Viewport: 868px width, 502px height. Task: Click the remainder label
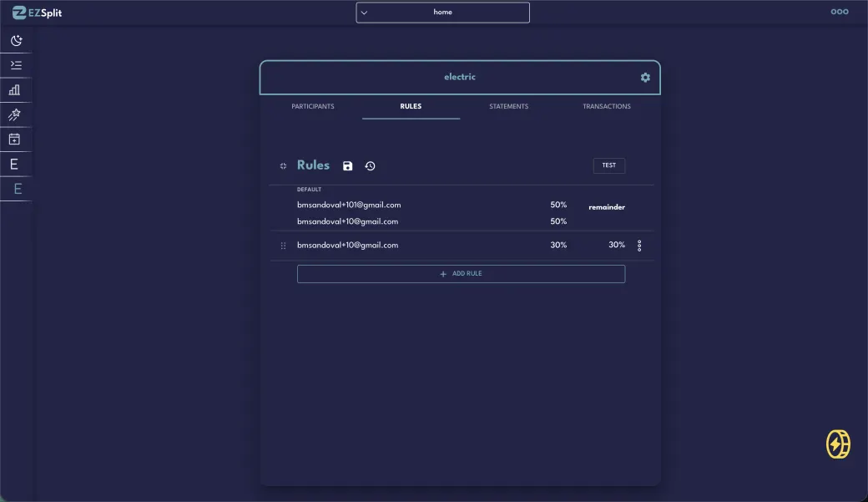(607, 207)
